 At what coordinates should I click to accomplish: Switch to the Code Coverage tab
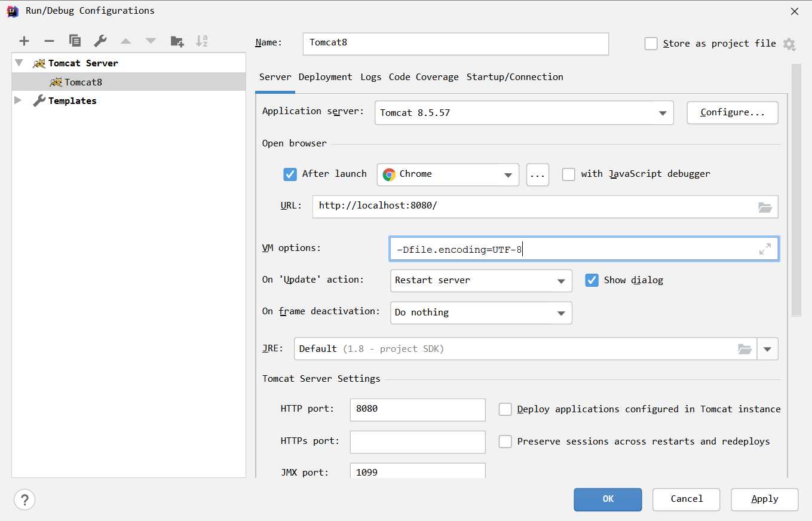424,77
